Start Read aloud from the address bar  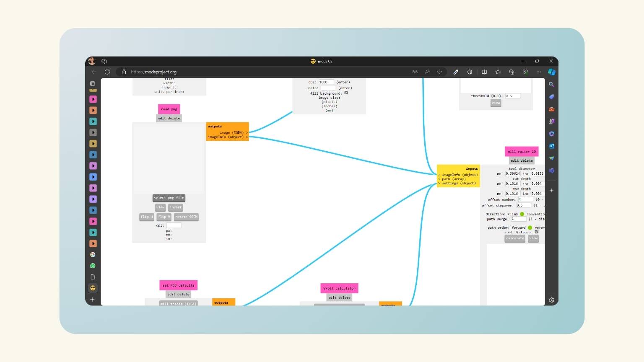pyautogui.click(x=427, y=72)
